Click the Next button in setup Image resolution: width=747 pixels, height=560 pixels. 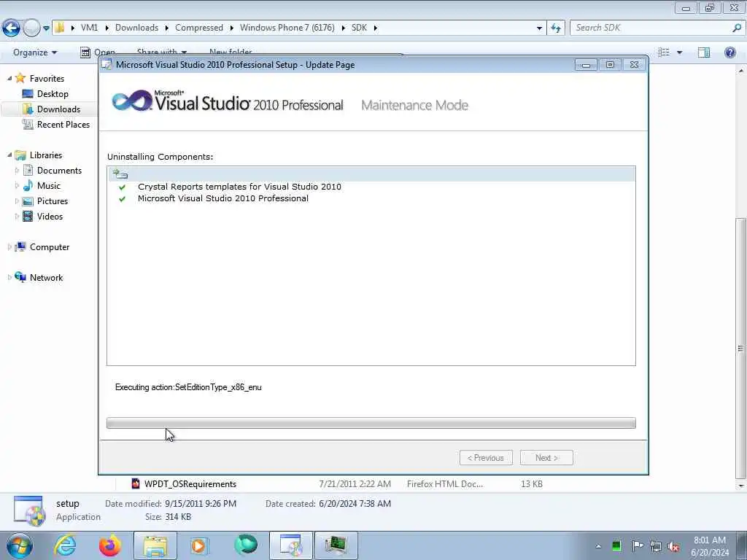tap(546, 458)
